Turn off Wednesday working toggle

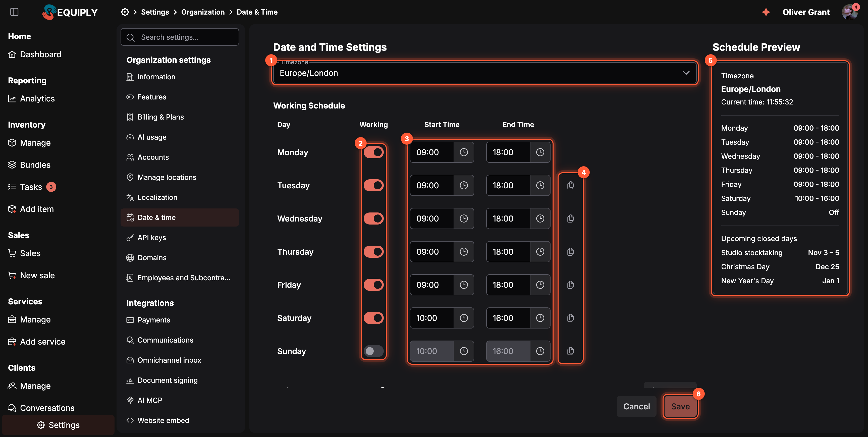(373, 219)
